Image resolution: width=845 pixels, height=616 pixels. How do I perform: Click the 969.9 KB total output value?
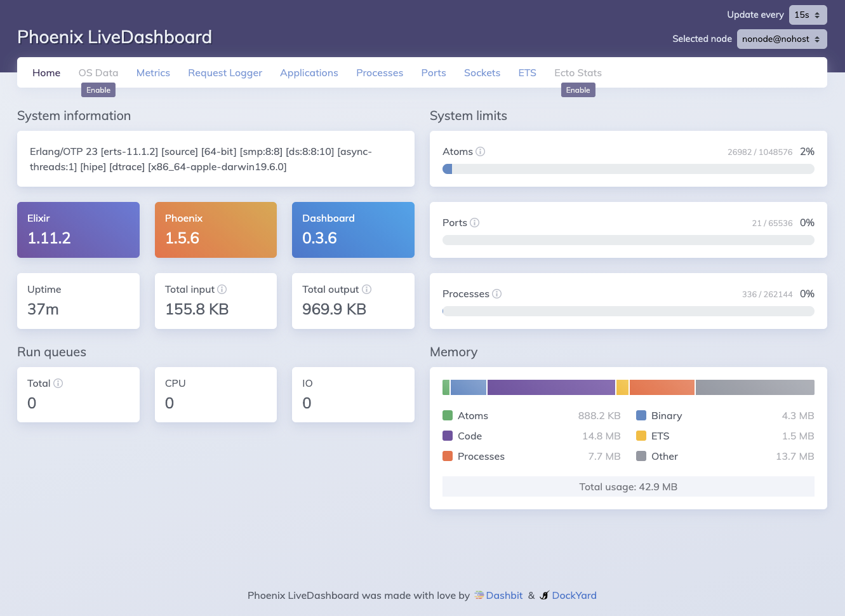point(335,309)
